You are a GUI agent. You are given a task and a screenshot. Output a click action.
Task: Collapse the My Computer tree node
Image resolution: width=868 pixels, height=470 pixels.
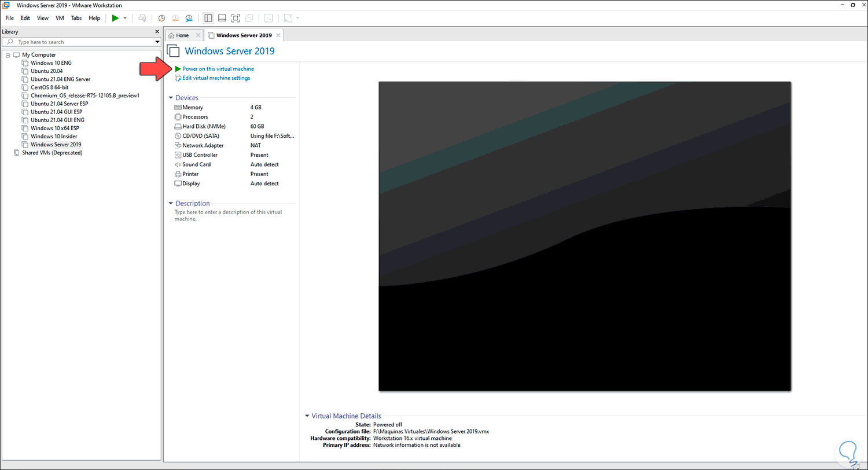pos(8,55)
